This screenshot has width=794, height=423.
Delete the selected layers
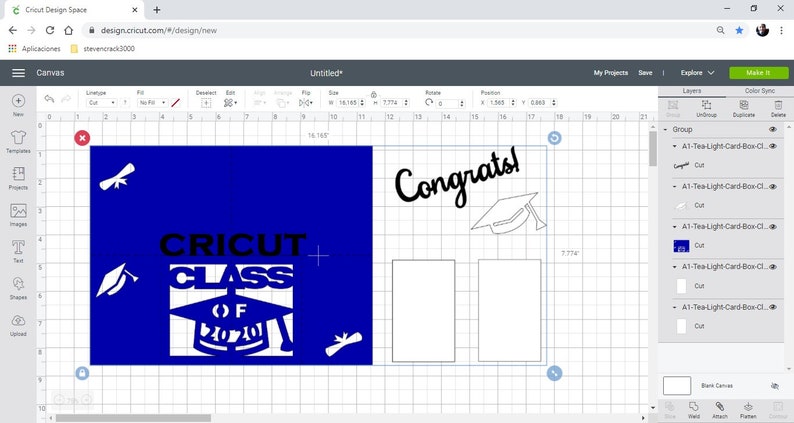pyautogui.click(x=778, y=108)
